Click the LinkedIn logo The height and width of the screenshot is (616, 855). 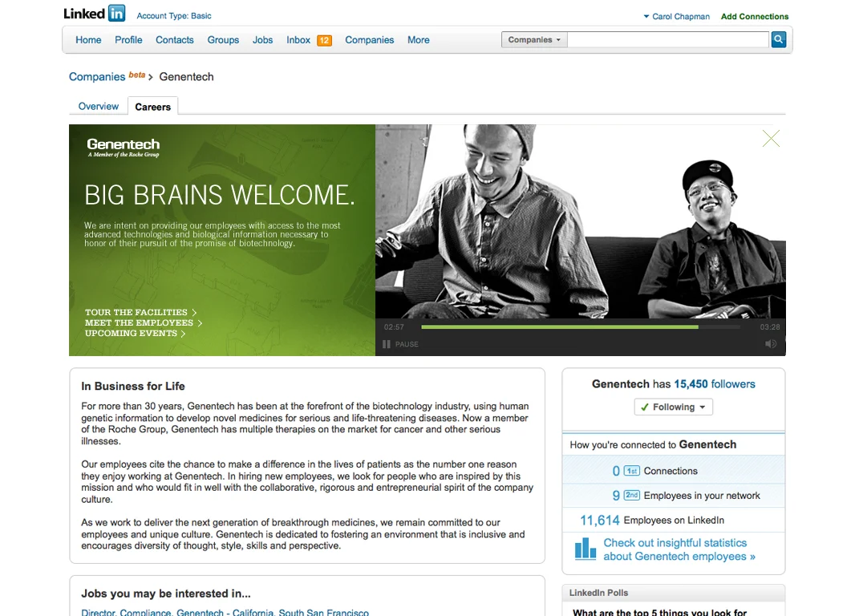[95, 13]
